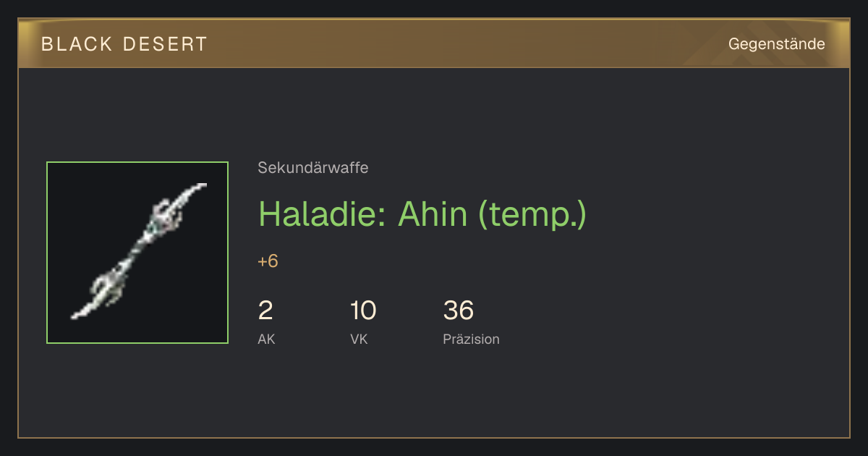Click the AK value 2
The image size is (868, 456).
265,311
